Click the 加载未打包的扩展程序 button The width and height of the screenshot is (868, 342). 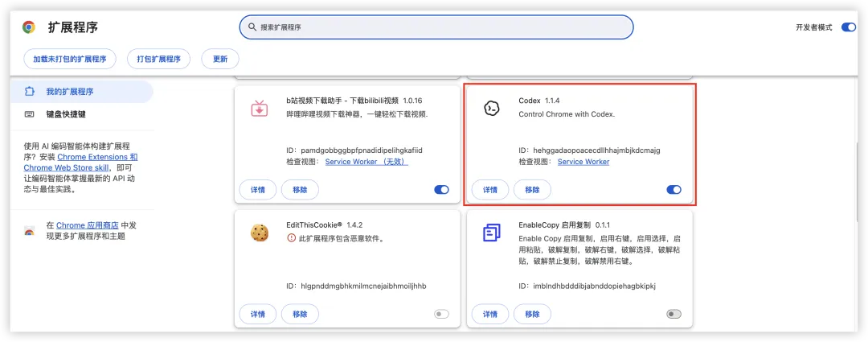click(70, 59)
